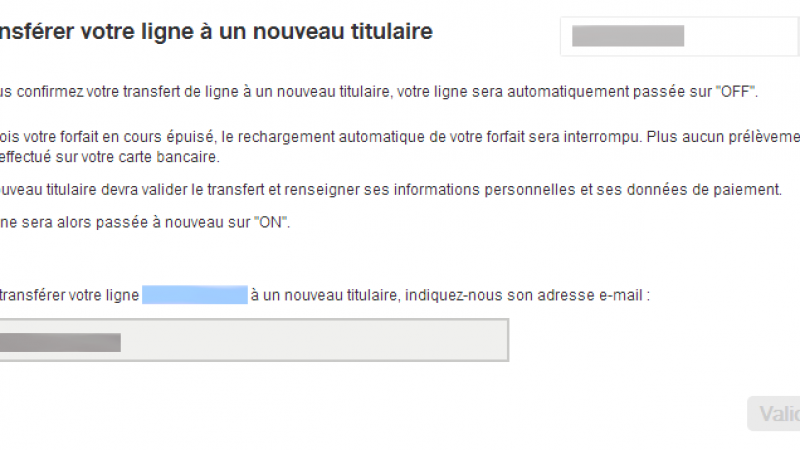The image size is (800, 450).
Task: Click the heading about transferring to a "nouveau titulaire"
Action: point(215,32)
